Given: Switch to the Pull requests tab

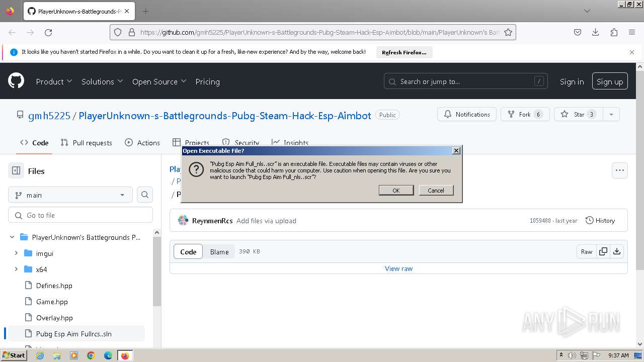Looking at the screenshot, I should 86,143.
